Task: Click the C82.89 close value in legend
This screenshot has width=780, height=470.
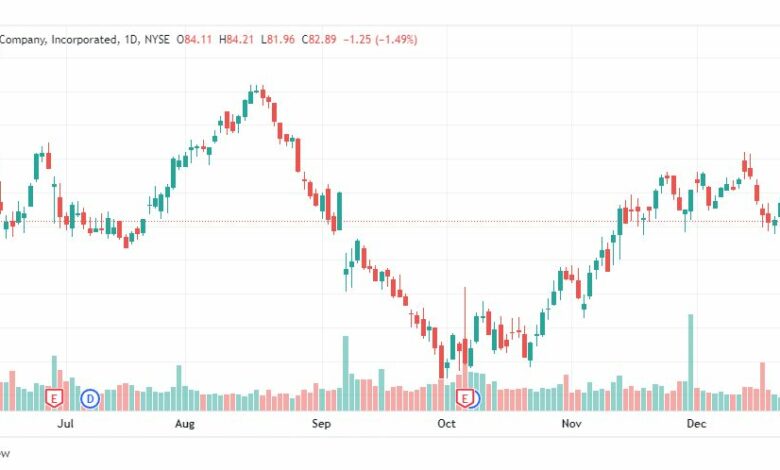Action: pos(319,39)
